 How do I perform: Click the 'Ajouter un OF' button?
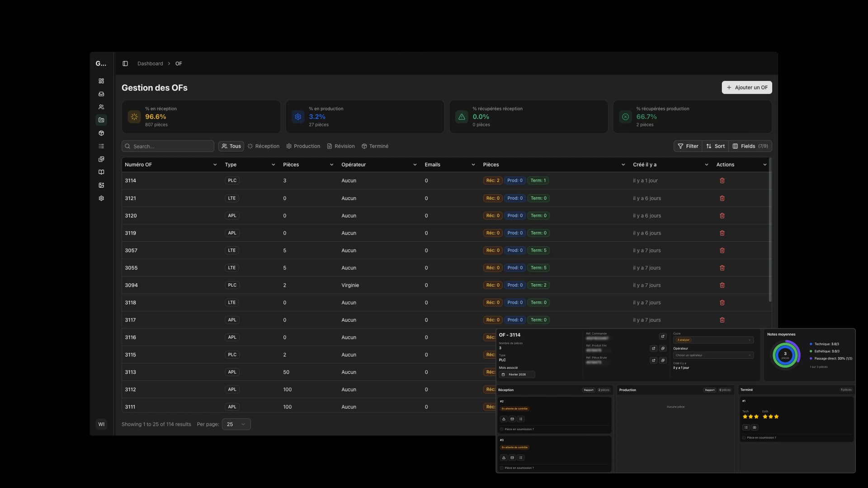coord(746,88)
